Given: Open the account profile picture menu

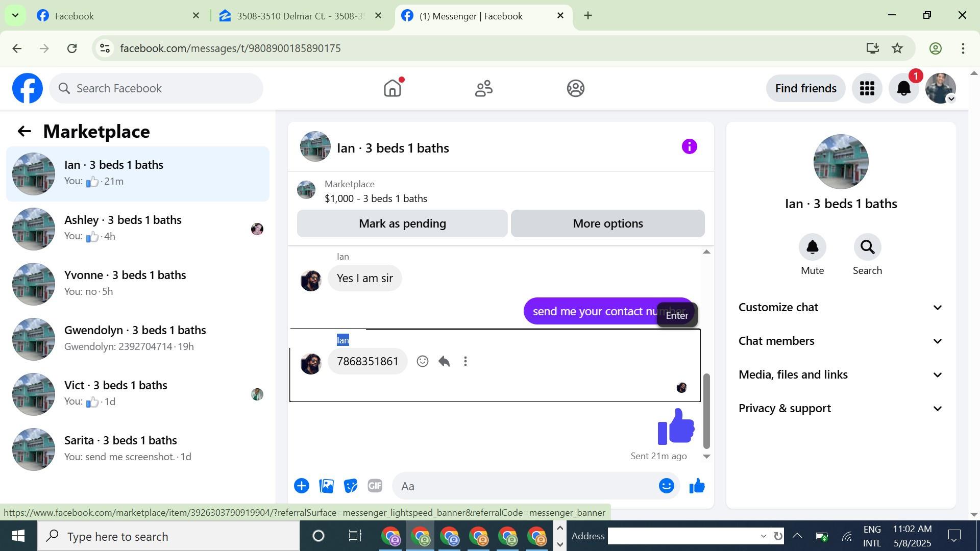Looking at the screenshot, I should [x=940, y=88].
